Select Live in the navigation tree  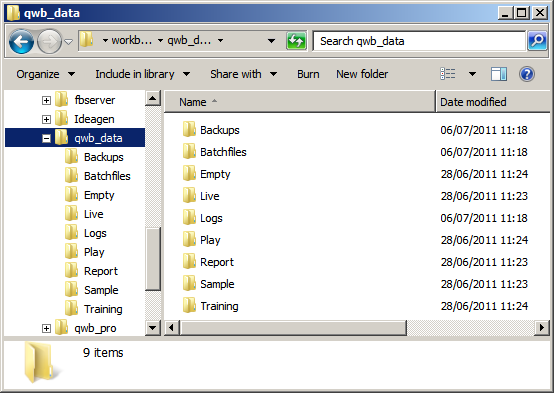coord(93,214)
